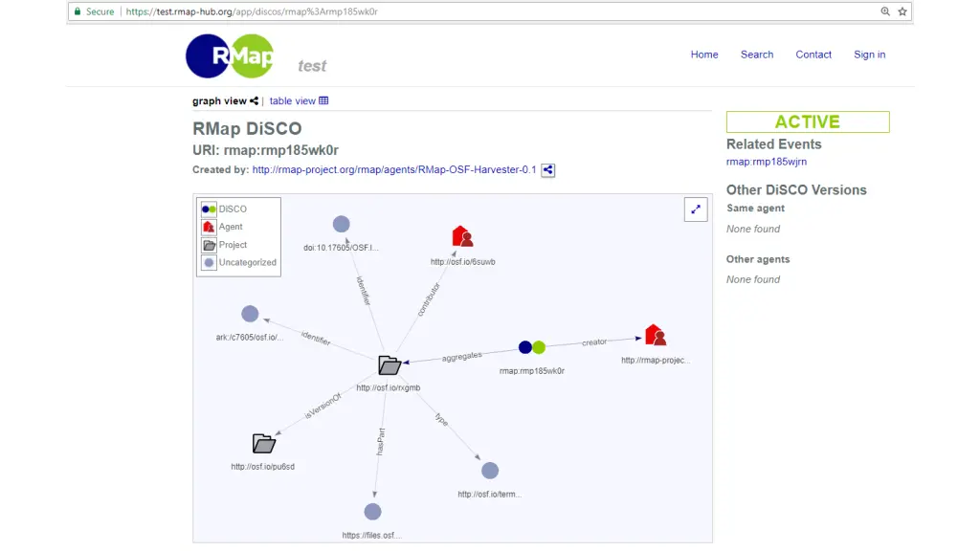The height and width of the screenshot is (551, 980).
Task: Click the 'Other DiSCO Versions' heading
Action: pyautogui.click(x=796, y=190)
